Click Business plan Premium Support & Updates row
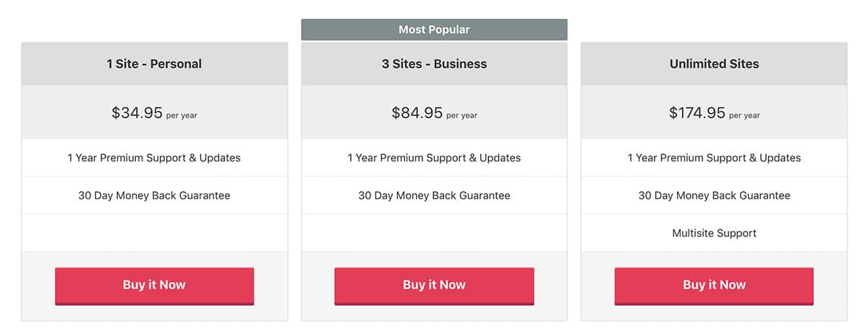The height and width of the screenshot is (336, 868). pyautogui.click(x=434, y=158)
